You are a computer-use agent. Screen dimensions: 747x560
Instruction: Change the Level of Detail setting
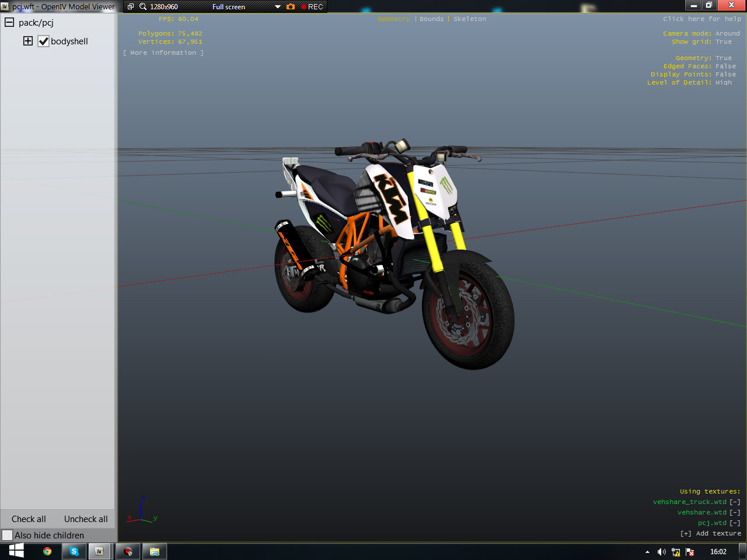689,83
